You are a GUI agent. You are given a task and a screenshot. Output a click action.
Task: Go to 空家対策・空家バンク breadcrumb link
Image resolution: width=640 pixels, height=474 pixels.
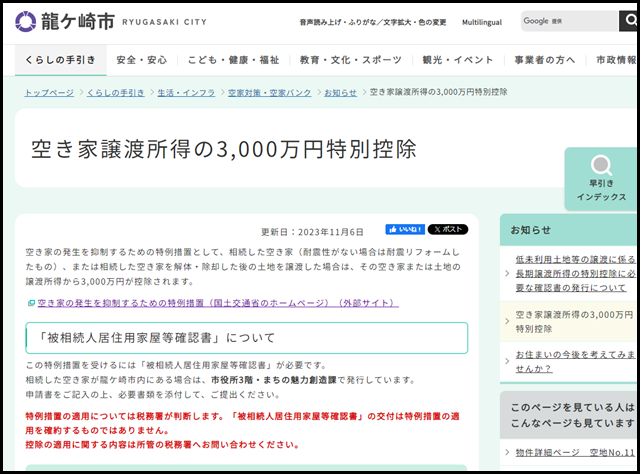point(269,93)
